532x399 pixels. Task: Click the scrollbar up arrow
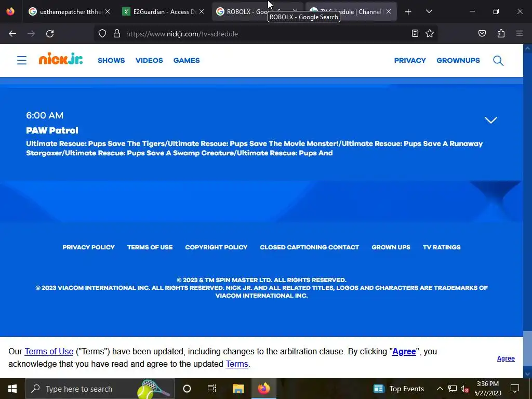click(528, 48)
